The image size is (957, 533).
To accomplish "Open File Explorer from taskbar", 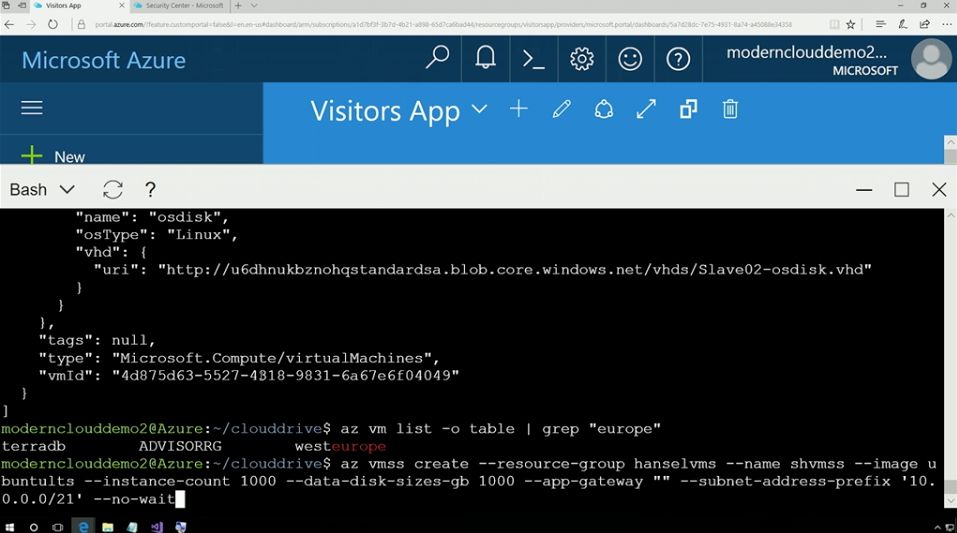I will [107, 528].
